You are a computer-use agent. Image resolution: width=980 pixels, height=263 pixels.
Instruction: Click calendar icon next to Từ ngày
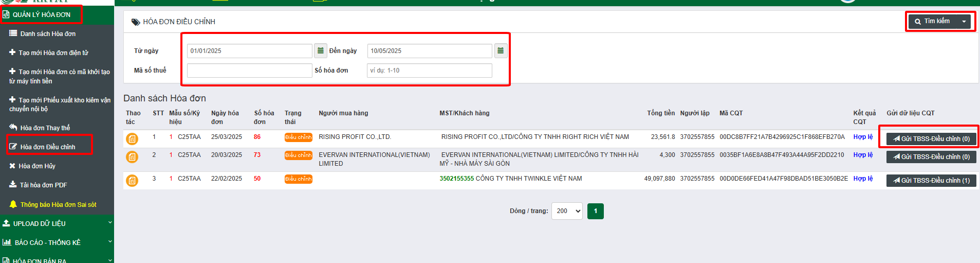[x=320, y=50]
